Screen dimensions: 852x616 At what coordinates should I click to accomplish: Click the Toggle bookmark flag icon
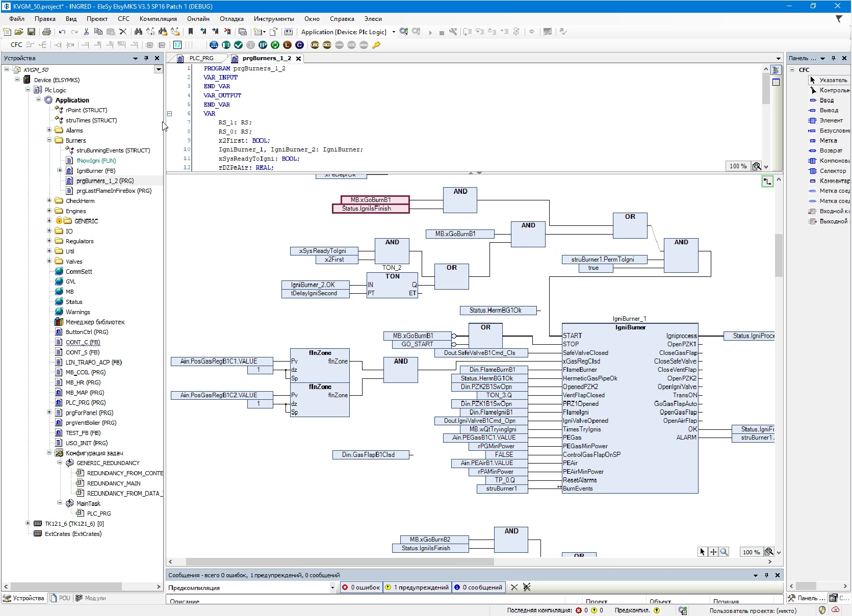pos(191,32)
